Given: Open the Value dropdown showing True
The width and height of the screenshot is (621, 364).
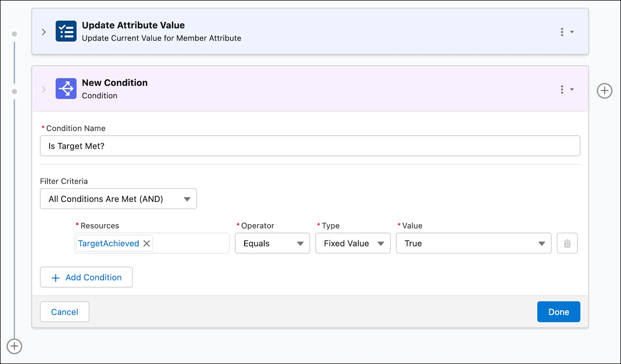Looking at the screenshot, I should [474, 243].
